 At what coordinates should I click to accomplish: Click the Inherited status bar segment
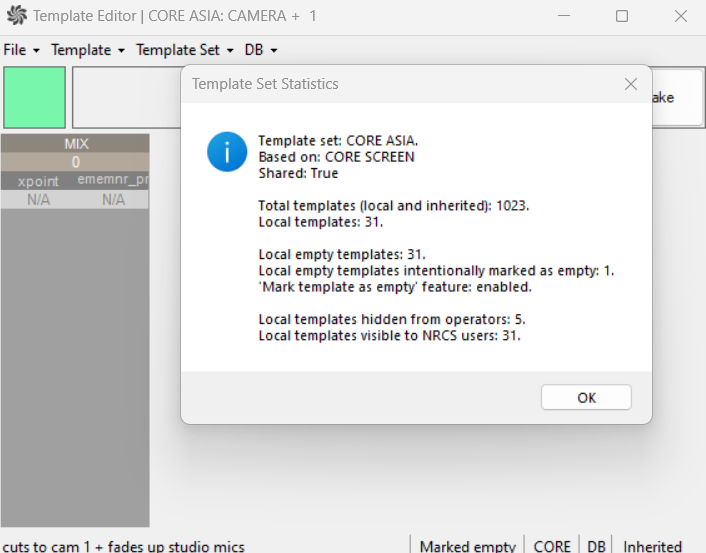pos(652,546)
